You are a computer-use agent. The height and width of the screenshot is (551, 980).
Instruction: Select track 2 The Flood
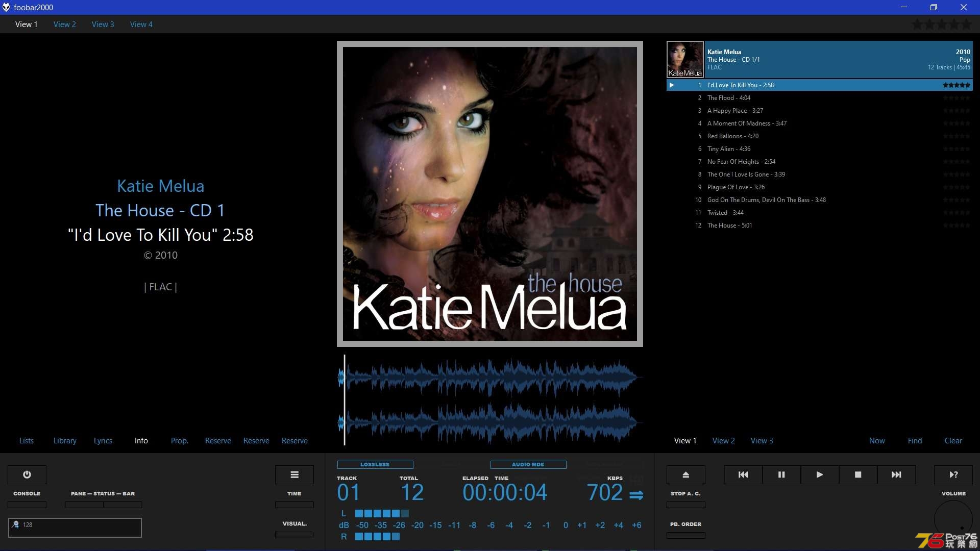(820, 98)
